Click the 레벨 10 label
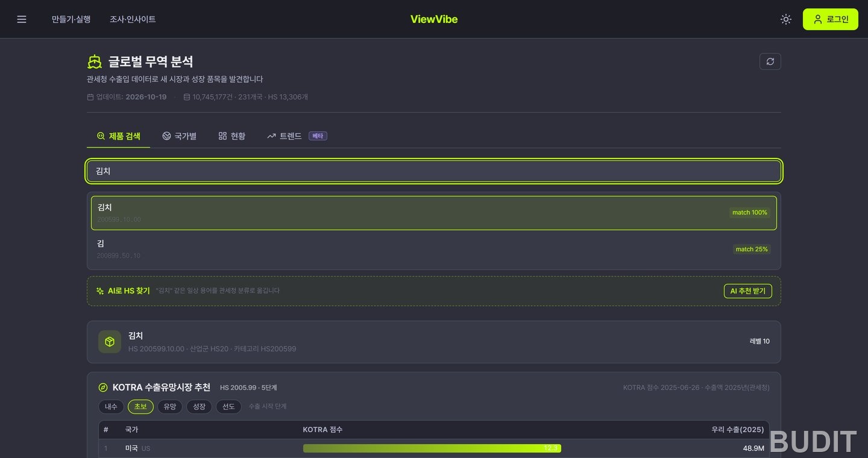 coord(759,342)
